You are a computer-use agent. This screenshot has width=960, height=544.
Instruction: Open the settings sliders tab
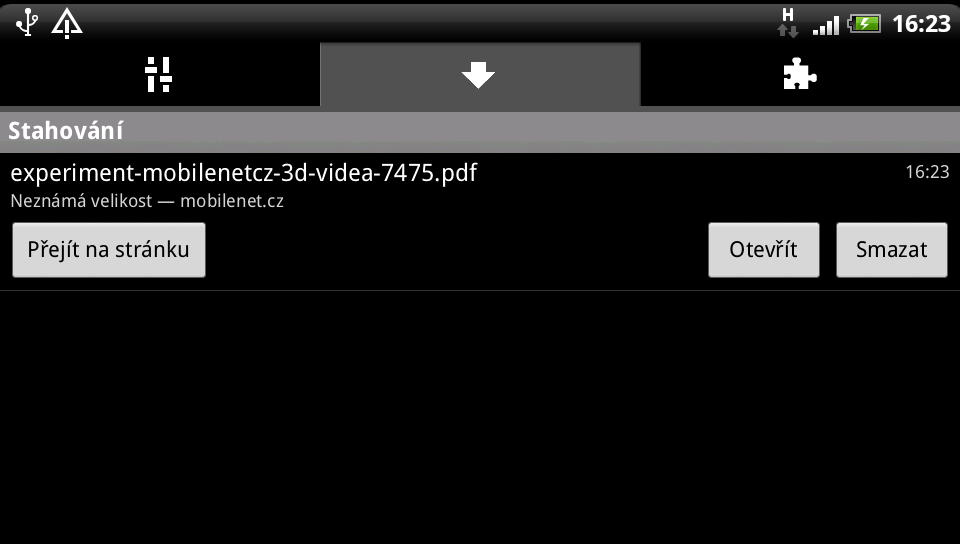[x=159, y=75]
